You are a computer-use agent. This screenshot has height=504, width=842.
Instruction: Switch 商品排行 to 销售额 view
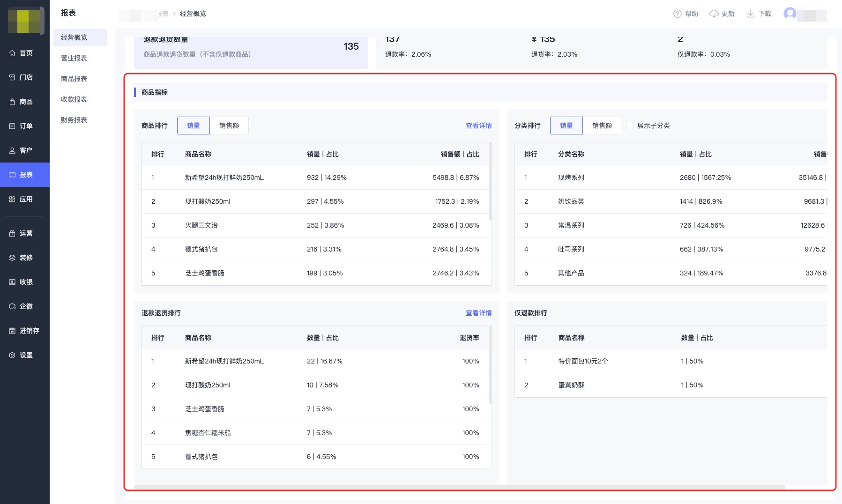pos(229,126)
